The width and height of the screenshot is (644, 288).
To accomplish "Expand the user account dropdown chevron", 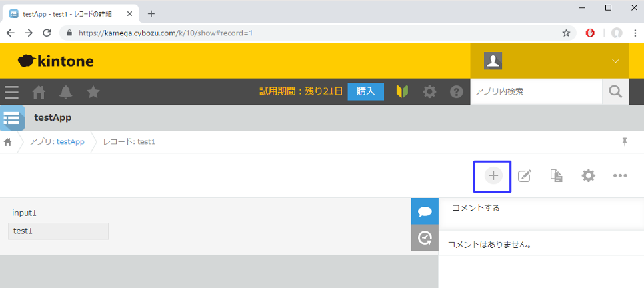I will [615, 61].
